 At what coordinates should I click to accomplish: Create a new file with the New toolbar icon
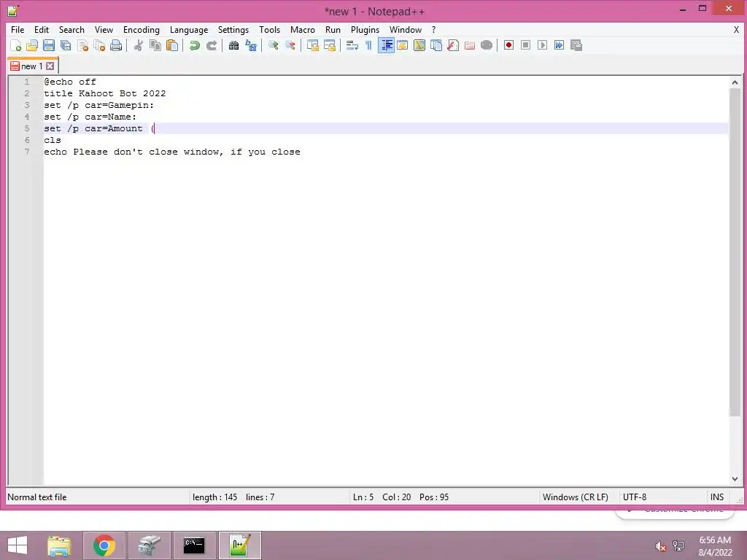pos(16,45)
